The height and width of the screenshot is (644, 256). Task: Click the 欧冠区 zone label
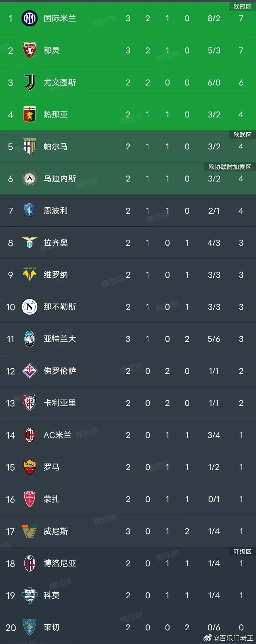242,7
